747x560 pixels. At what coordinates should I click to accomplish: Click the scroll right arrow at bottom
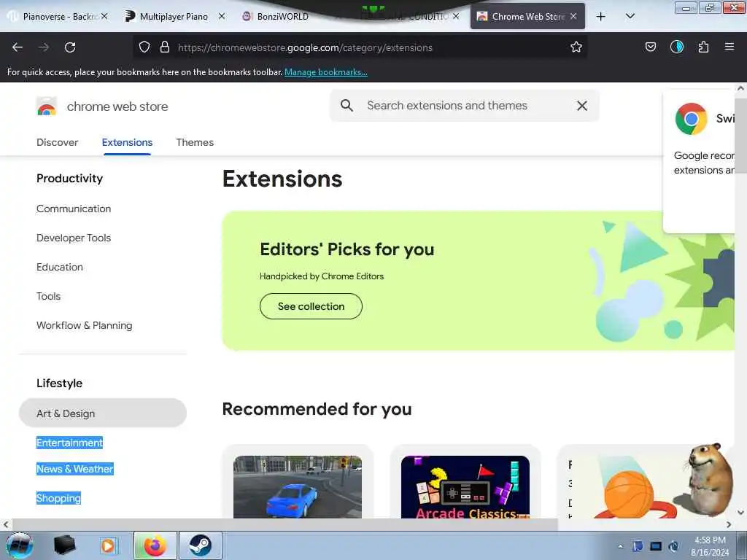[729, 524]
